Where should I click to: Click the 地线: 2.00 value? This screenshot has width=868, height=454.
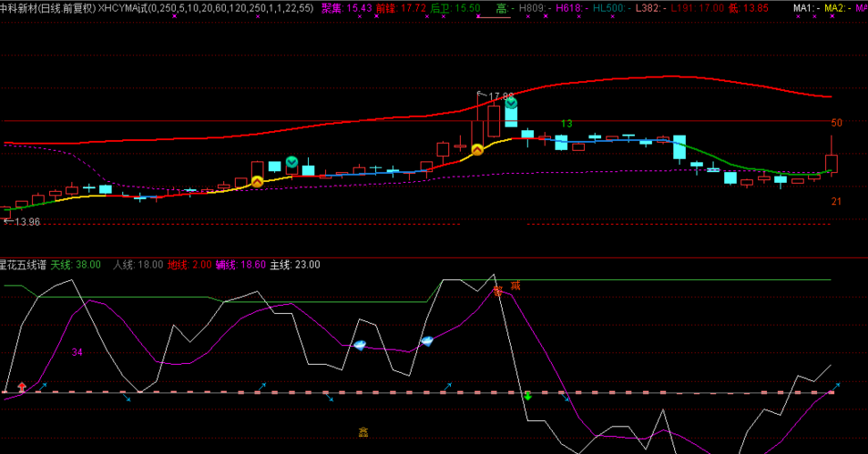pos(189,265)
